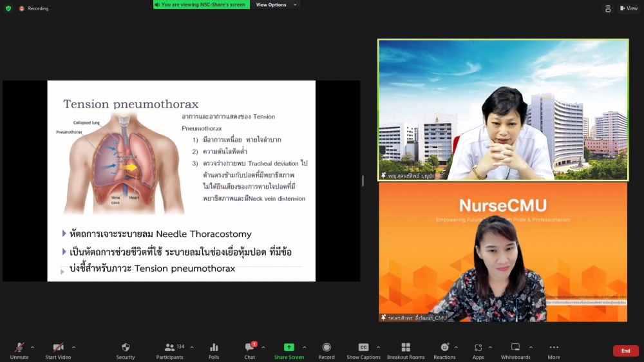This screenshot has height=362, width=644.
Task: Toggle Show Captions
Action: pos(363,348)
